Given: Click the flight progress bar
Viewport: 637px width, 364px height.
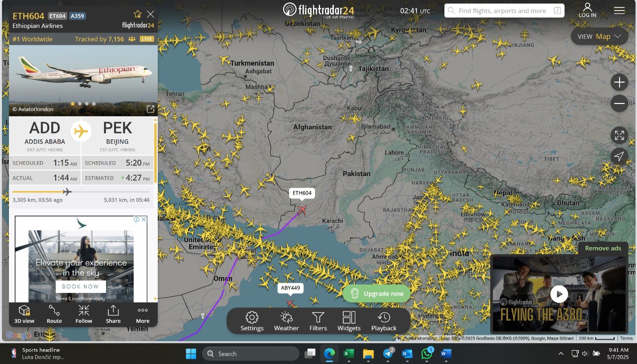Looking at the screenshot, I should tap(81, 191).
